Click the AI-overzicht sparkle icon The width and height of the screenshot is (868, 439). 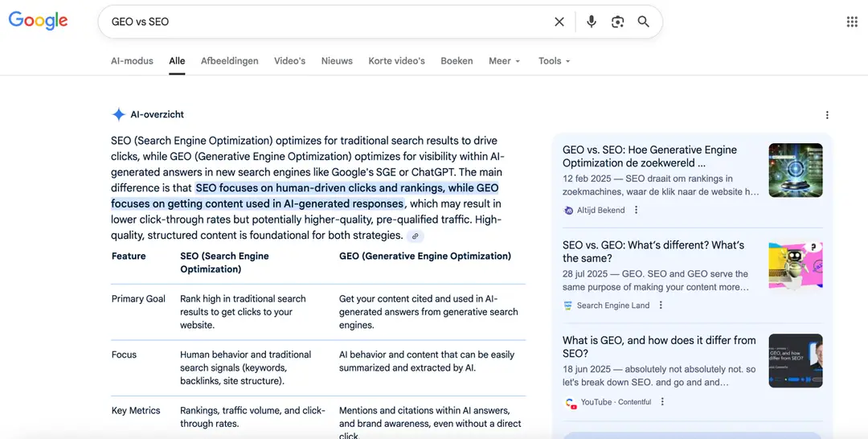pyautogui.click(x=118, y=115)
